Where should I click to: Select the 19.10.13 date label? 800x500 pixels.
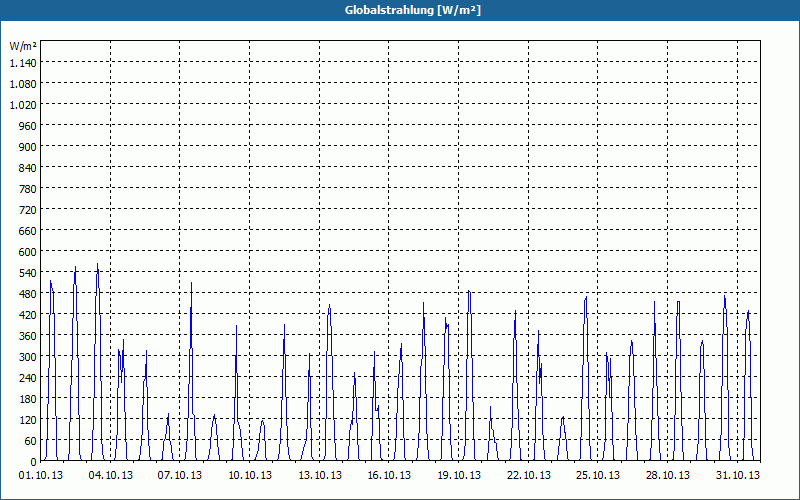click(459, 476)
